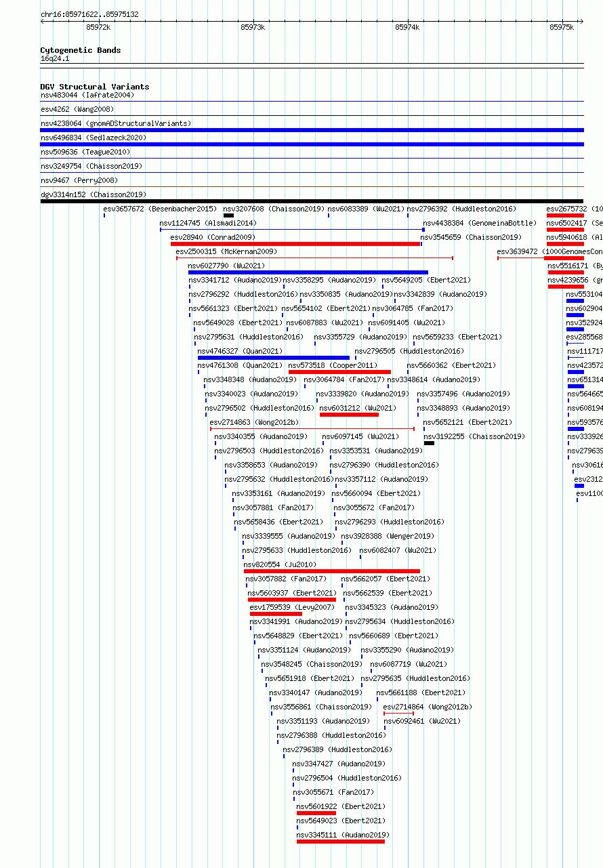Click label nsv6091405 (Wu2021)

pos(407,323)
